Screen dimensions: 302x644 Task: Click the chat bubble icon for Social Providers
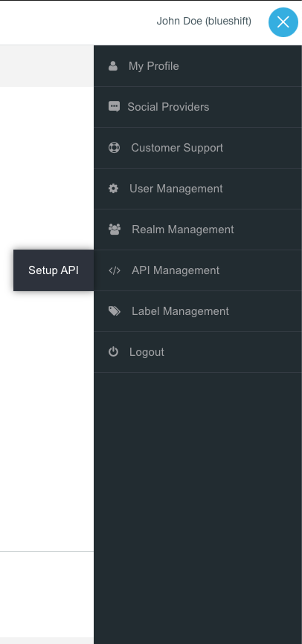coord(114,107)
